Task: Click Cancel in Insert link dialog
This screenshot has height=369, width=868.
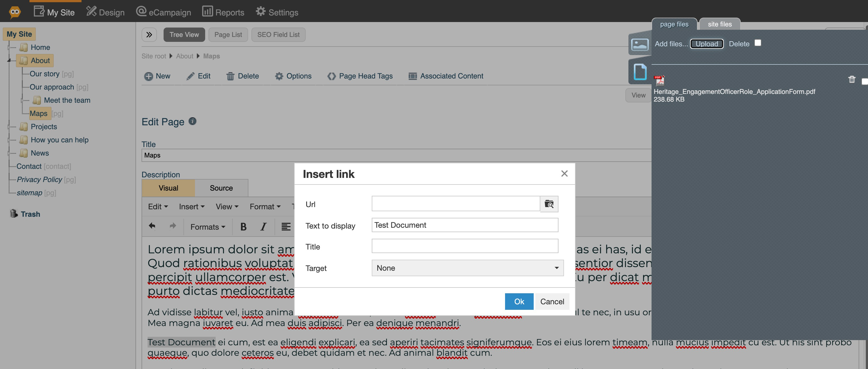Action: (x=552, y=302)
